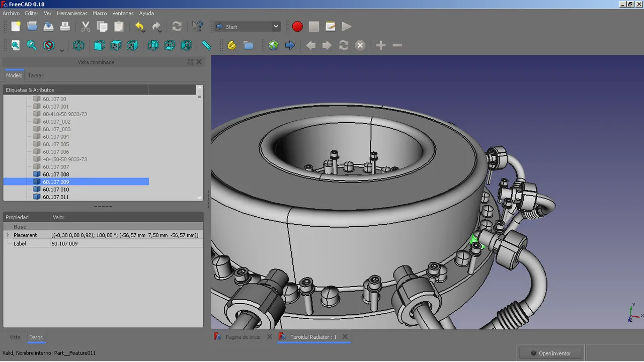Fit all content in view
Image resolution: width=644 pixels, height=362 pixels.
(x=16, y=45)
